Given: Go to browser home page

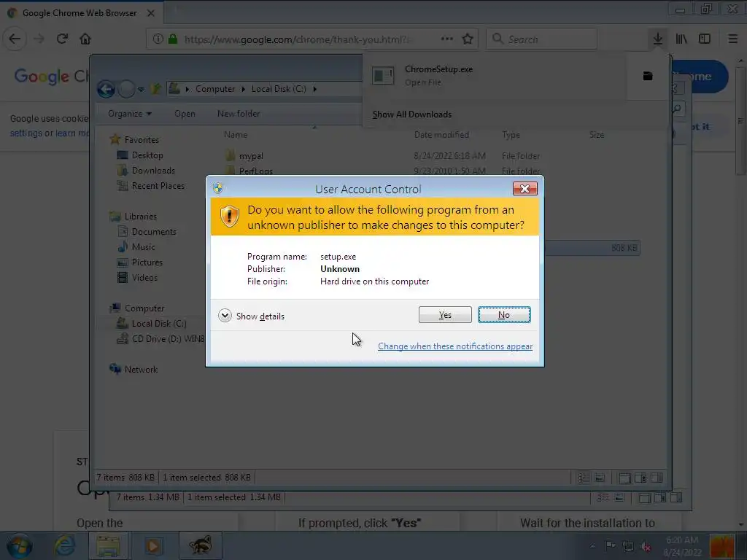Looking at the screenshot, I should [85, 39].
